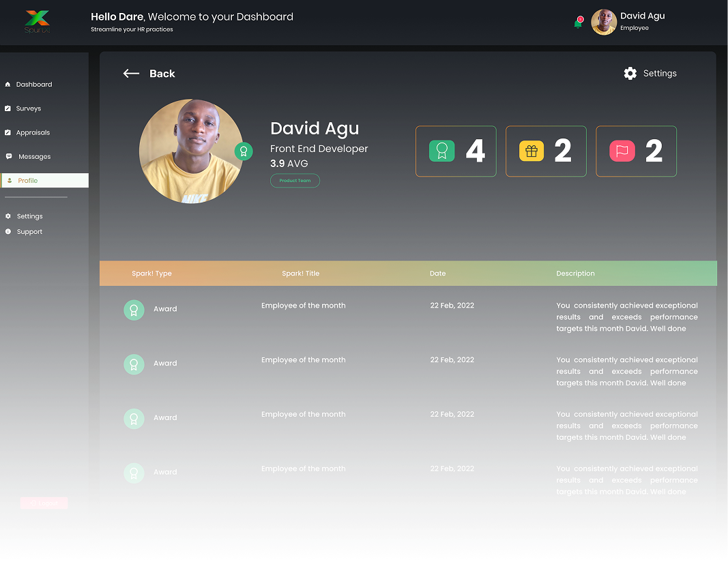Open Dashboard from the sidebar
This screenshot has height=562, width=728.
(34, 85)
